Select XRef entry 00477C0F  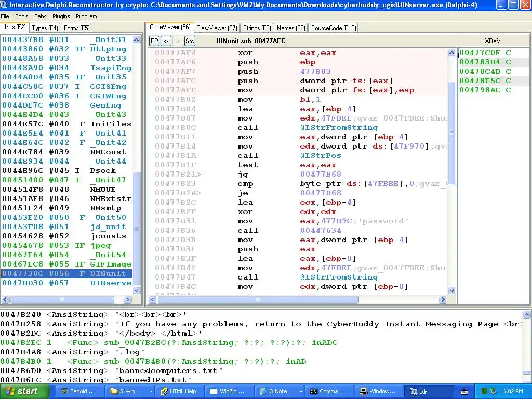tap(493, 52)
